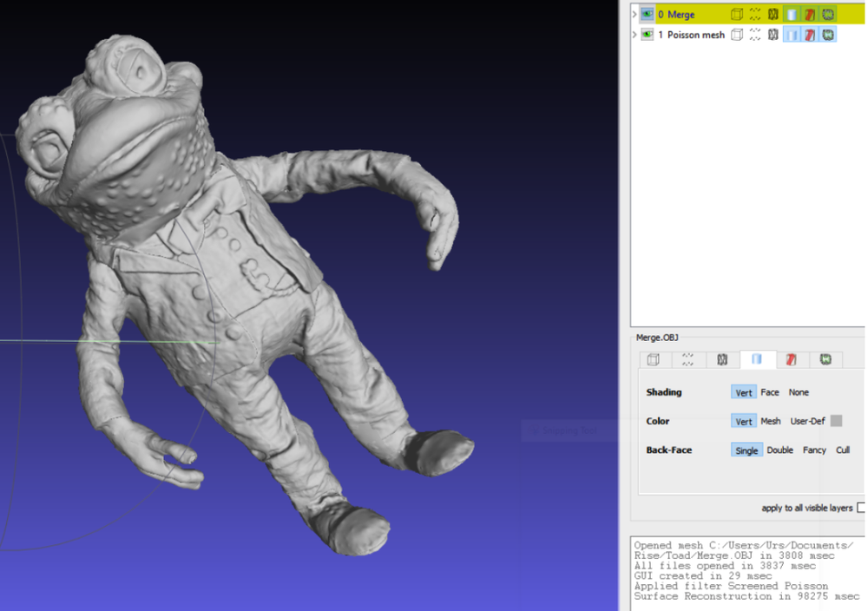Toggle green decoration icon in Poisson mesh row

click(828, 35)
